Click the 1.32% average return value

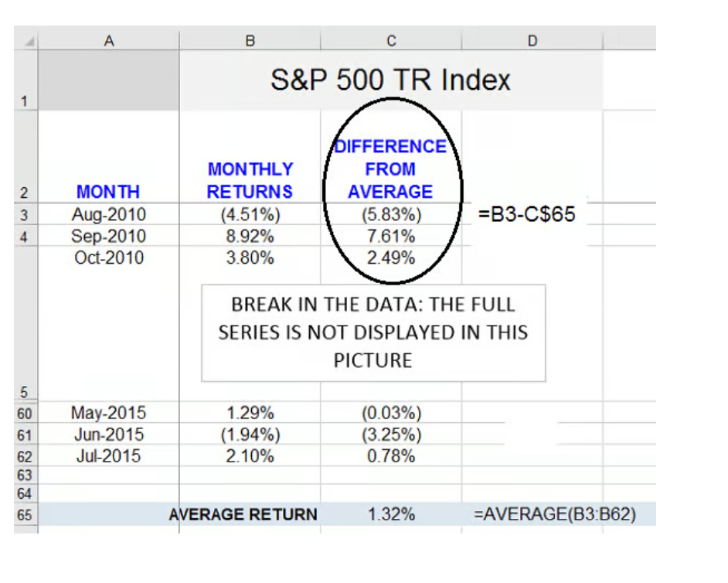click(391, 515)
